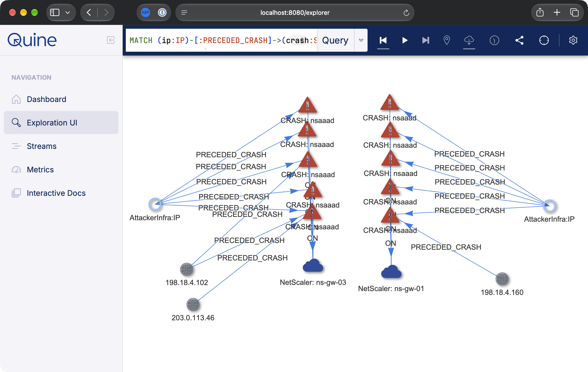Click the 1Password extension icon
The image size is (588, 372).
162,12
